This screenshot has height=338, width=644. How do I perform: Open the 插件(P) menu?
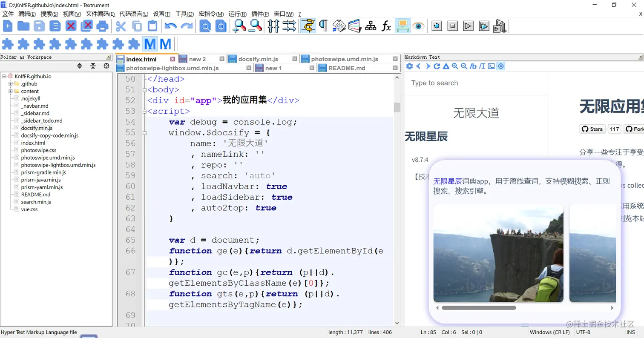coord(260,14)
